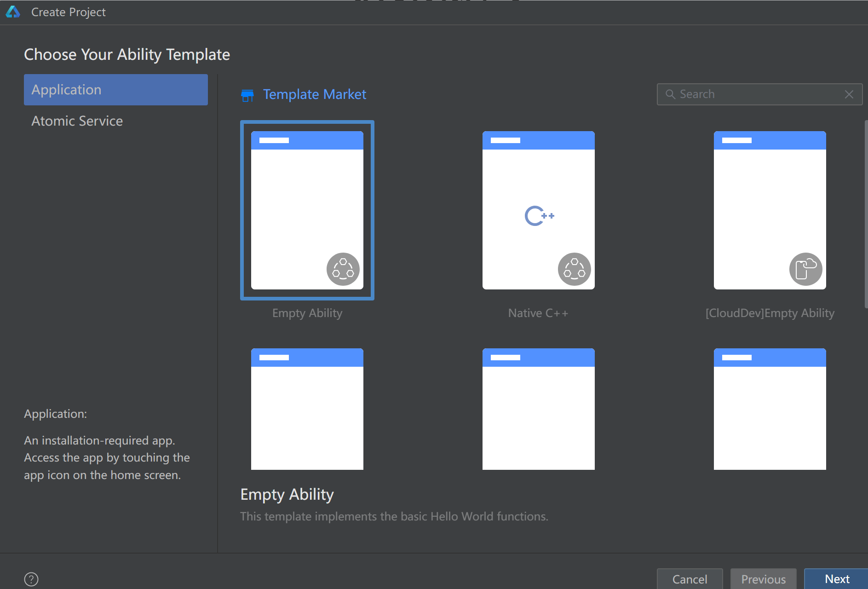Click the DevEco Studio logo icon
Viewport: 868px width, 589px height.
click(13, 12)
